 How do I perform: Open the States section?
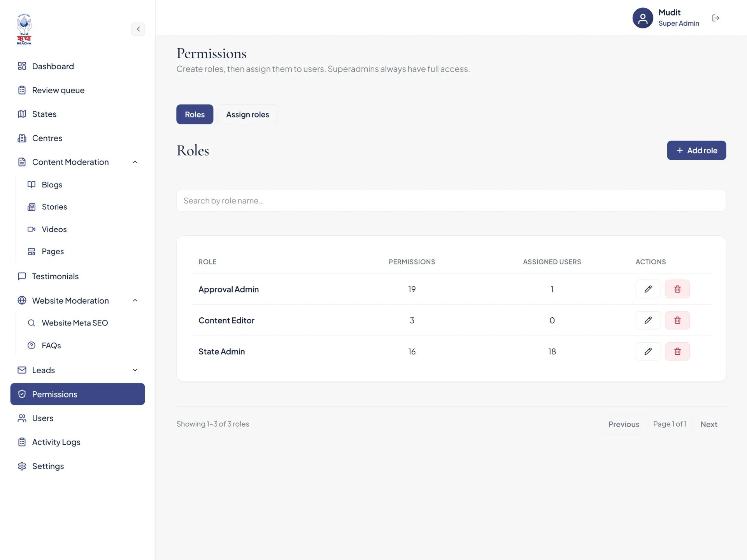[x=77, y=114]
